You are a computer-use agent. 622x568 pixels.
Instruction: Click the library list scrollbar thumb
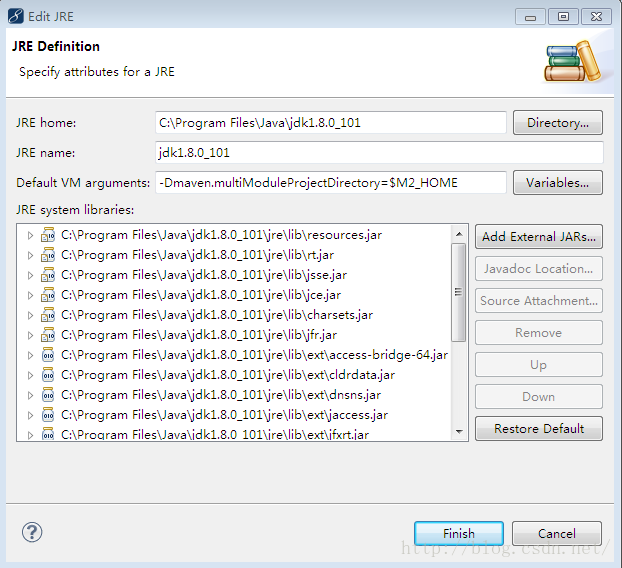(459, 292)
